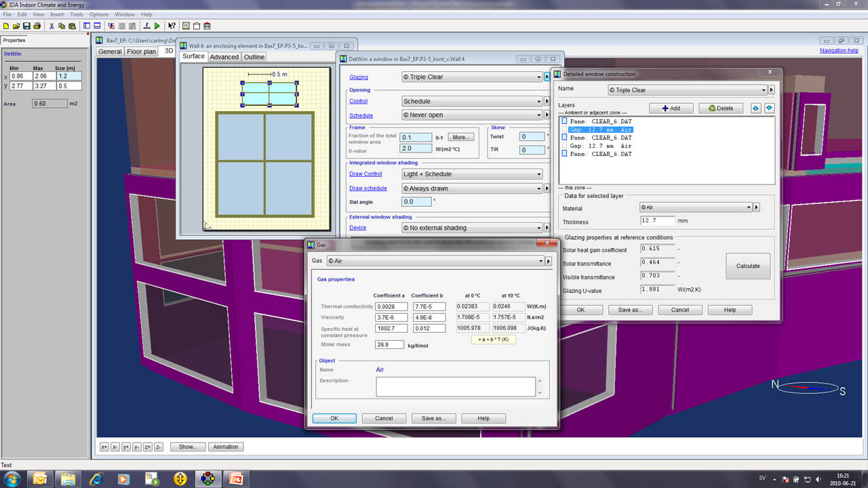868x488 pixels.
Task: Switch to the Advanced tab
Action: (x=224, y=57)
